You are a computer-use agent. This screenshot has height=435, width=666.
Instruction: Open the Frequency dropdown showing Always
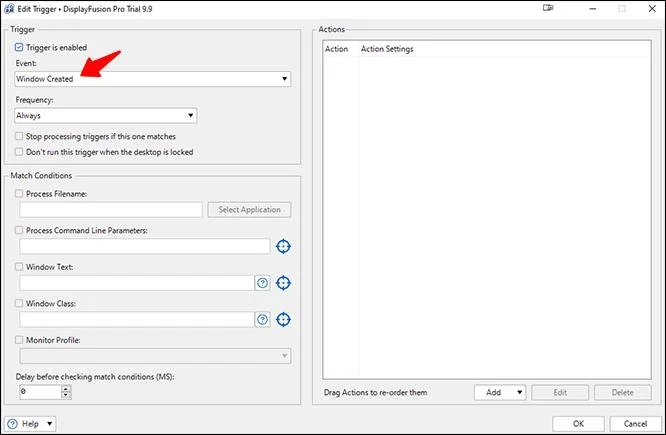(105, 116)
